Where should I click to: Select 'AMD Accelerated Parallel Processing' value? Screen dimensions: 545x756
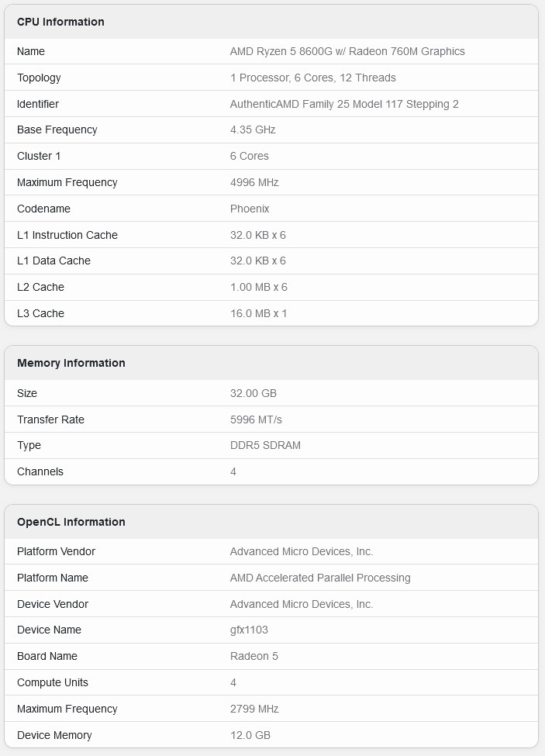(x=320, y=578)
